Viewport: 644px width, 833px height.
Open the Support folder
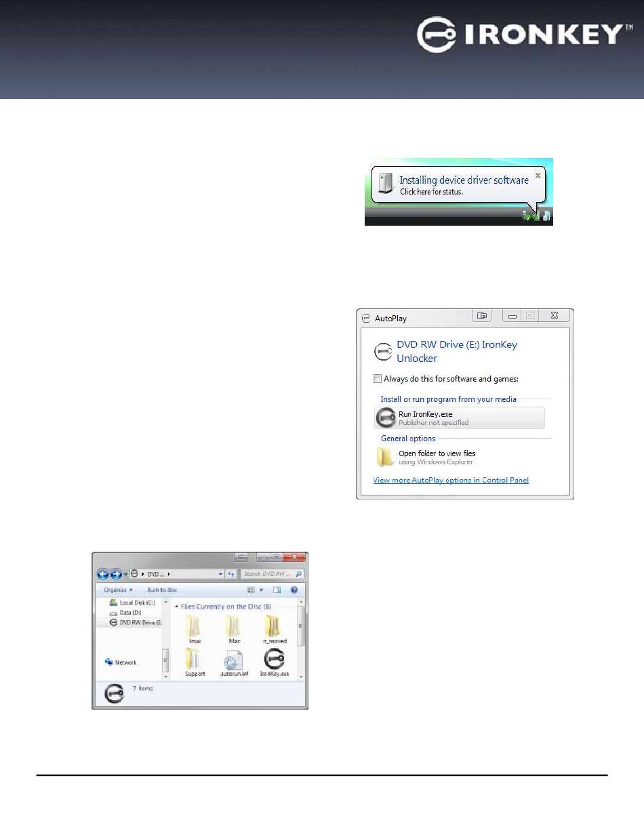(195, 663)
